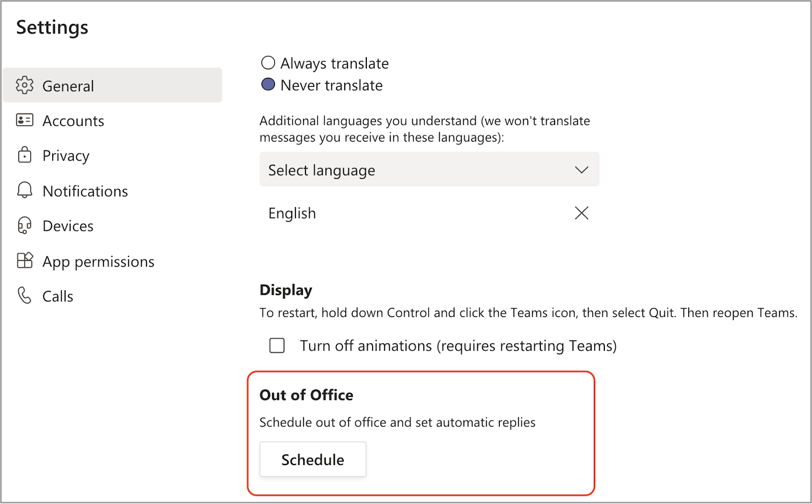Viewport: 812px width, 504px height.
Task: Select the Accounts icon in sidebar
Action: (24, 120)
